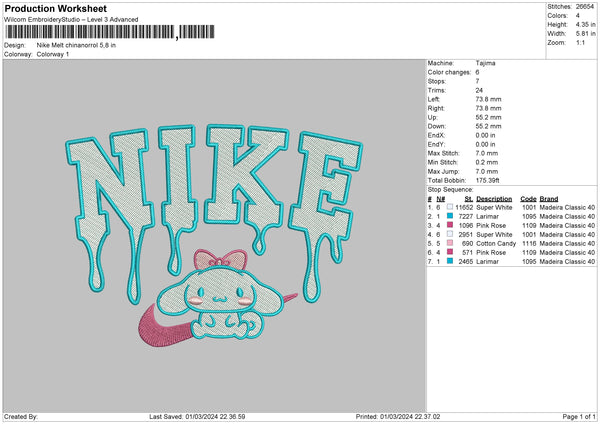Click the 'Stop Sequence:' heading

click(x=450, y=189)
